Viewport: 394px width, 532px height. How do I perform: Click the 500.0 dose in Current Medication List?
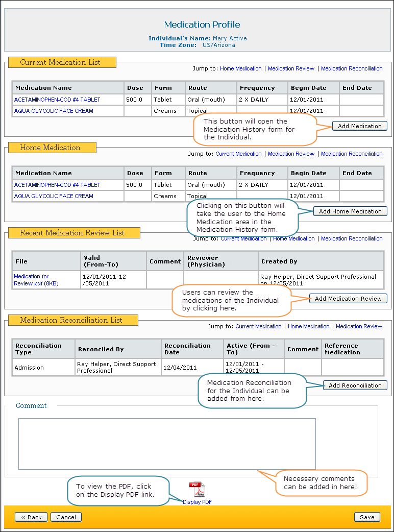[x=138, y=100]
